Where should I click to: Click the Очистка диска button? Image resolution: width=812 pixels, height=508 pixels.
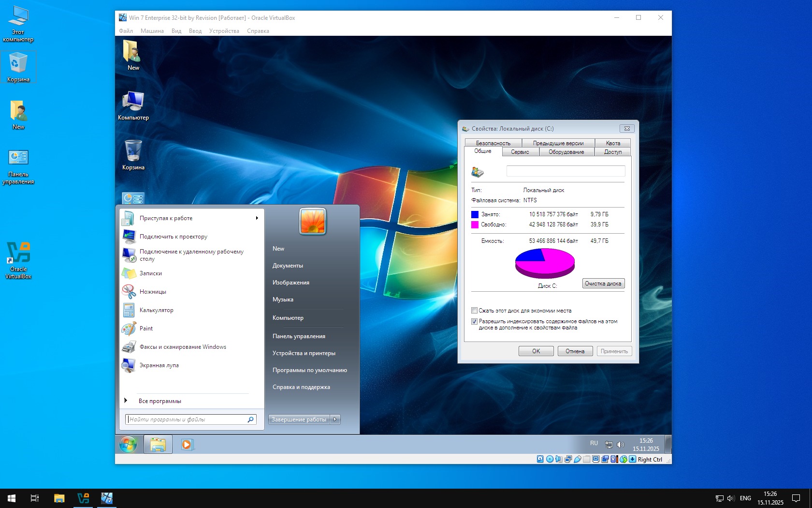point(603,284)
